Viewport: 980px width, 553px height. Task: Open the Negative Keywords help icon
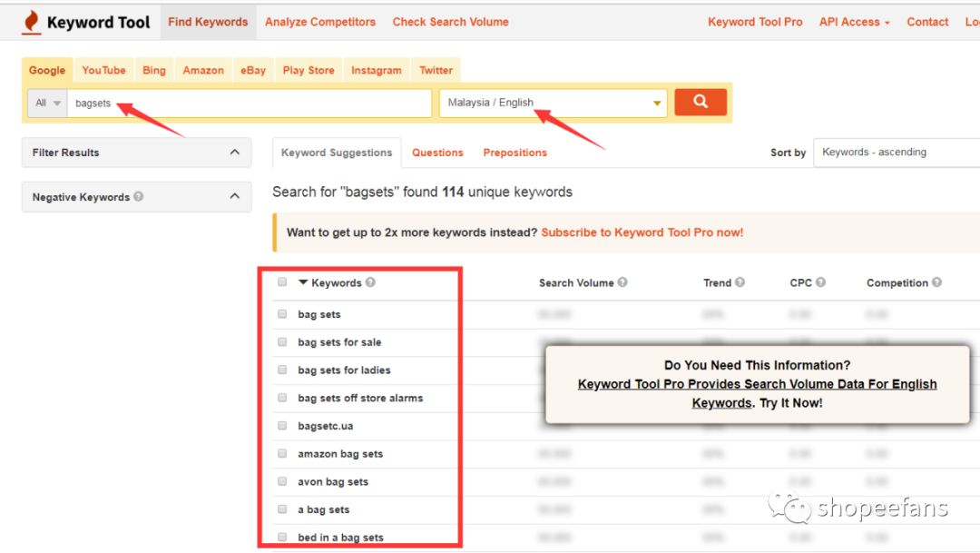tap(139, 196)
